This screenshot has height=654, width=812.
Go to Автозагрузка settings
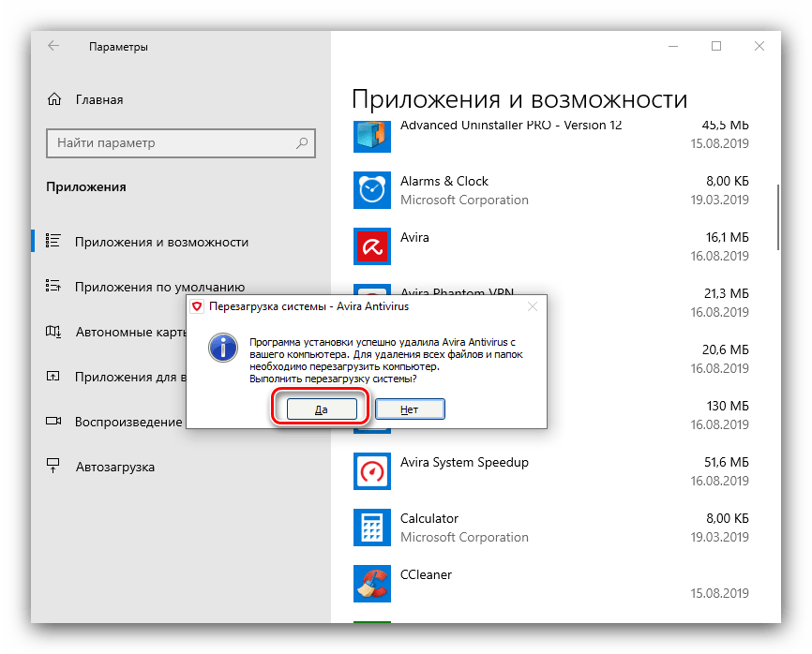pos(114,467)
